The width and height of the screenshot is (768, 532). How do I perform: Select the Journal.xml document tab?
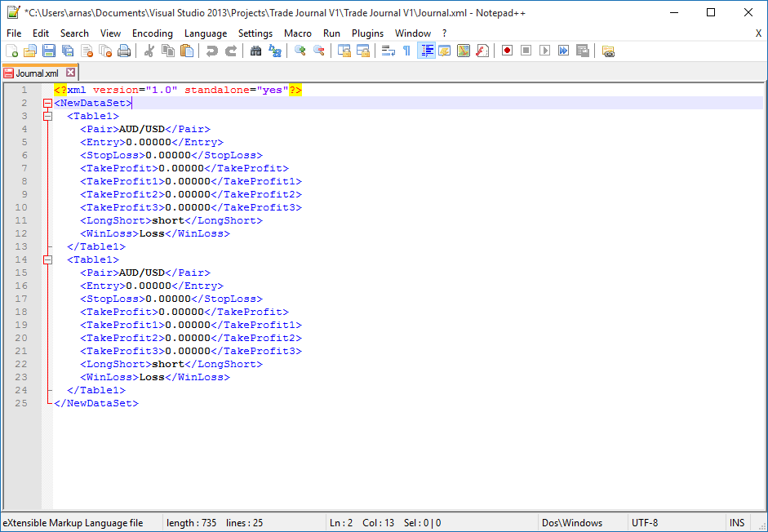coord(37,73)
